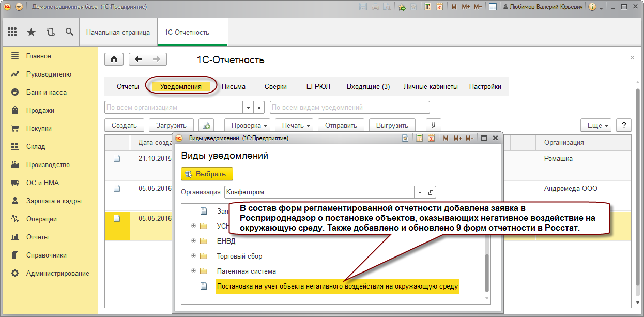The width and height of the screenshot is (644, 317).
Task: Click the Выбрать button
Action: (x=207, y=174)
